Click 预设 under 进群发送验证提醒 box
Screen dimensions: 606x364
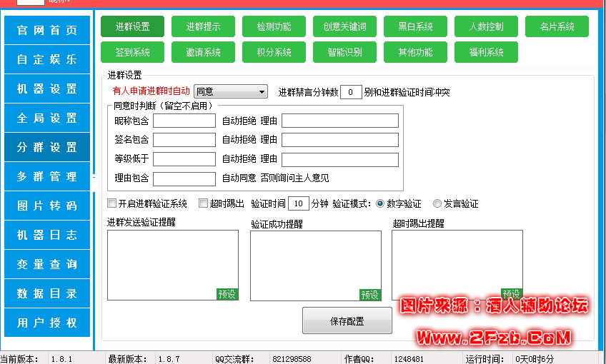(x=227, y=294)
